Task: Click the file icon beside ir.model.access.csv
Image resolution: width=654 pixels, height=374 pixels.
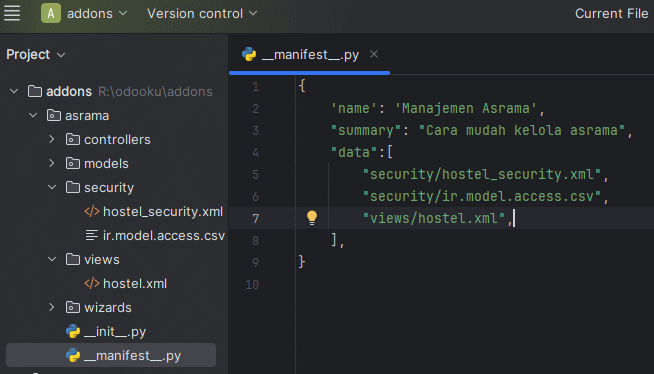Action: [92, 236]
